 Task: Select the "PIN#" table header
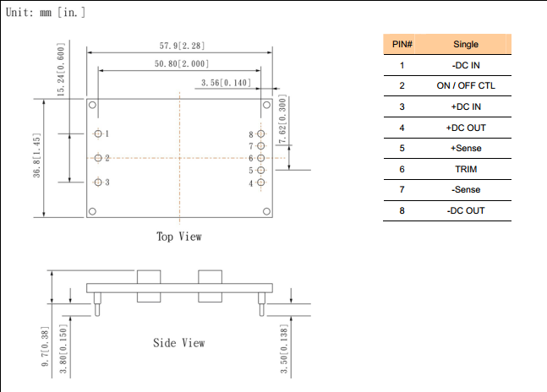click(402, 44)
